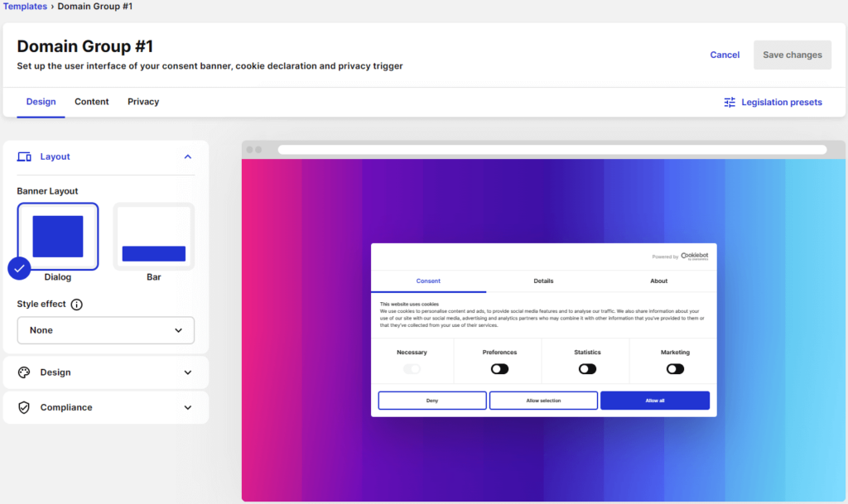Open the Details tab in preview

pyautogui.click(x=543, y=281)
